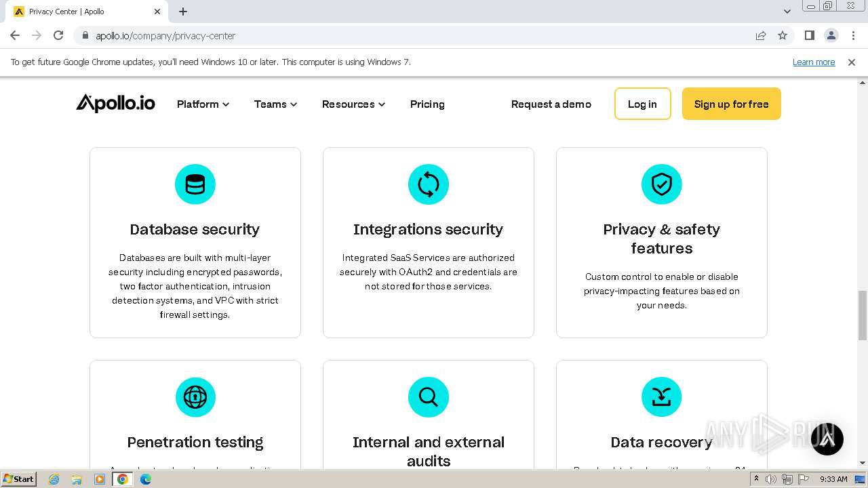The image size is (868, 488).
Task: Click the Privacy & safety shield icon
Action: 662,184
